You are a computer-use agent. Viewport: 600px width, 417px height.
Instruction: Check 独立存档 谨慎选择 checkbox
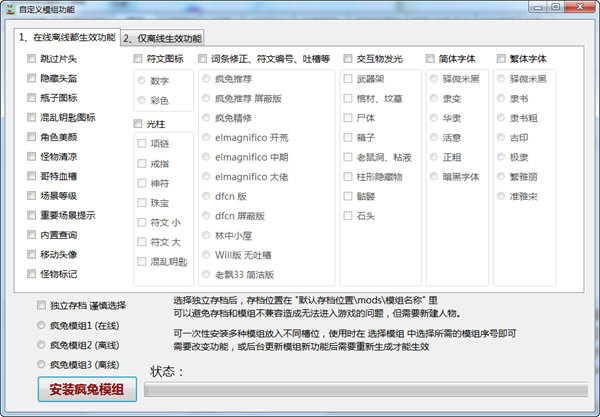click(x=41, y=305)
